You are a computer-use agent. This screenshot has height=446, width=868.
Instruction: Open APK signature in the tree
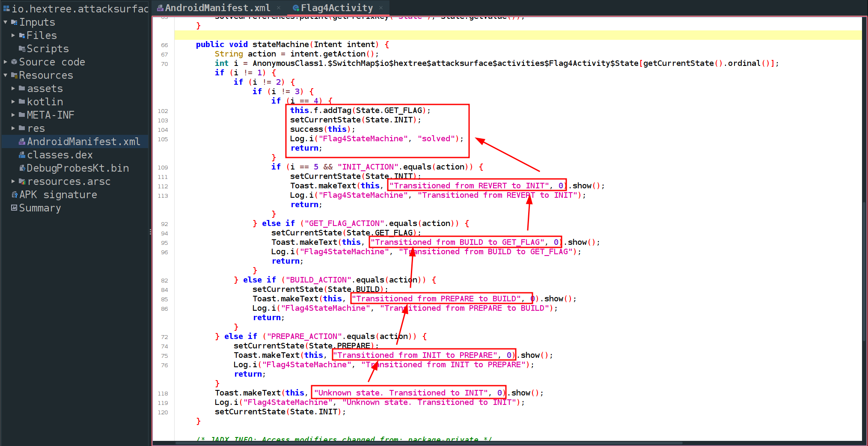coord(58,194)
